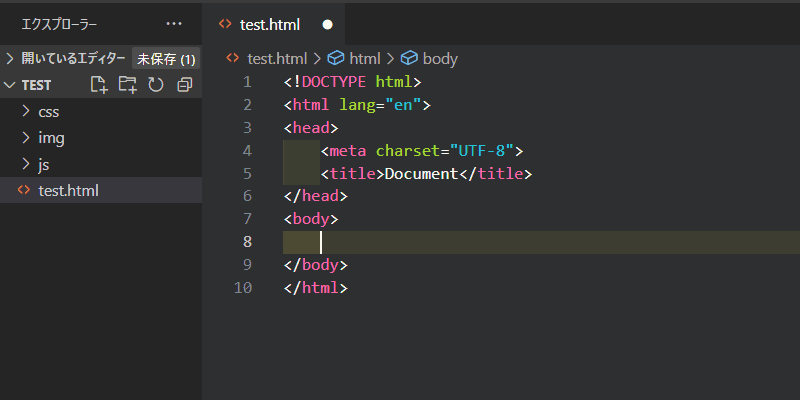Click the unsaved (1) badge
Image resolution: width=800 pixels, height=400 pixels.
166,59
